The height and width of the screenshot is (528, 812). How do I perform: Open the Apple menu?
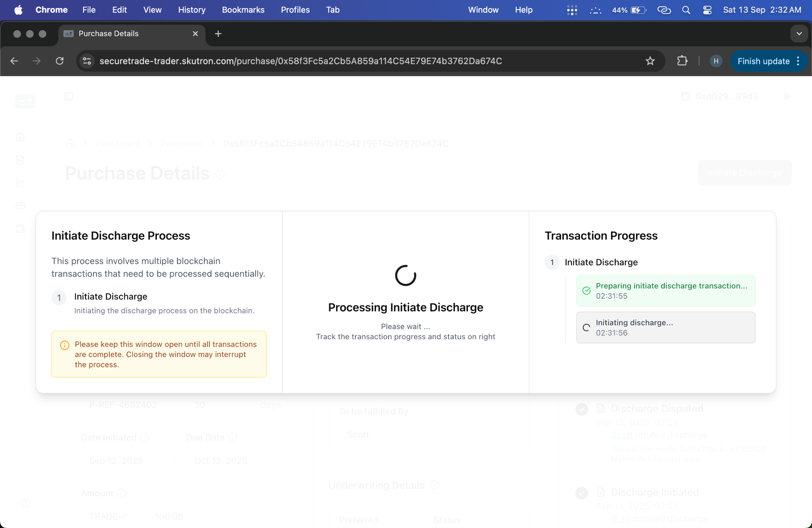[x=18, y=10]
